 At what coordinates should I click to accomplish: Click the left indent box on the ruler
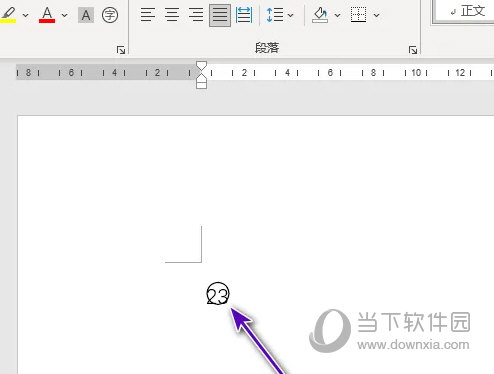coord(201,85)
